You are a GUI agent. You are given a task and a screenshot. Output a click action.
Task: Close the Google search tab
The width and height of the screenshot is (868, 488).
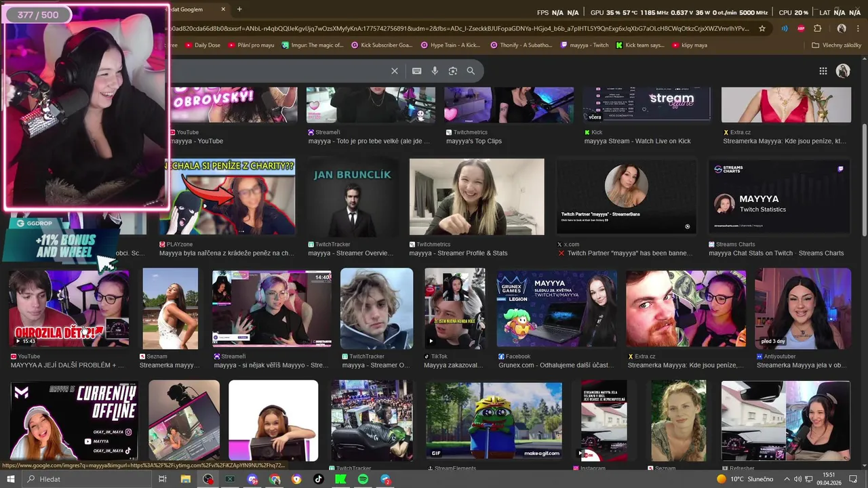(222, 9)
